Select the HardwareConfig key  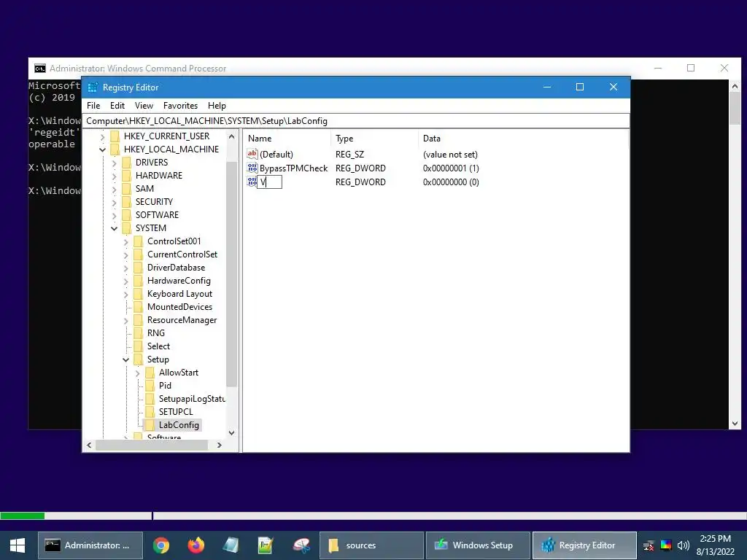coord(179,281)
